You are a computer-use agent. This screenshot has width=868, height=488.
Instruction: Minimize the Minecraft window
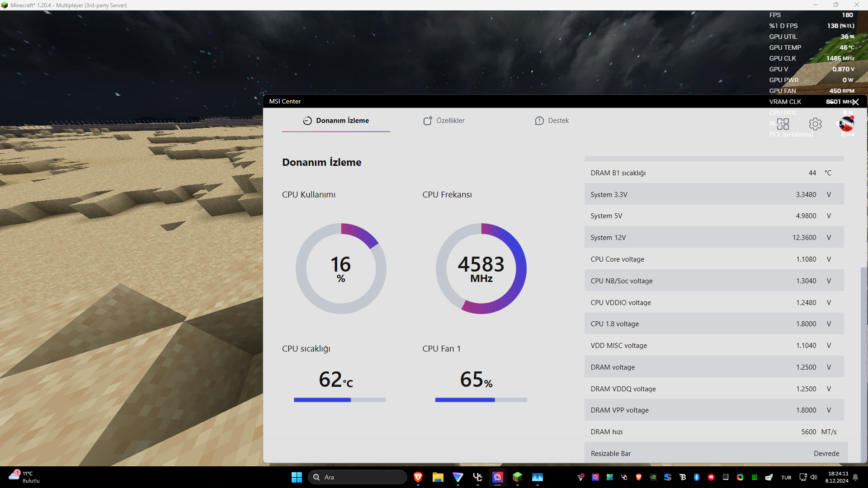(x=816, y=5)
